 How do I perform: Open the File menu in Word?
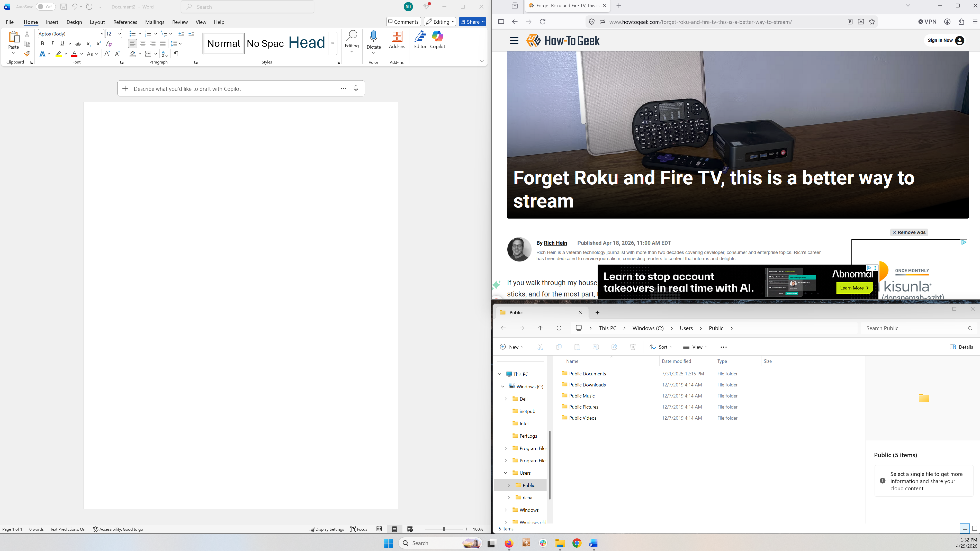click(10, 22)
